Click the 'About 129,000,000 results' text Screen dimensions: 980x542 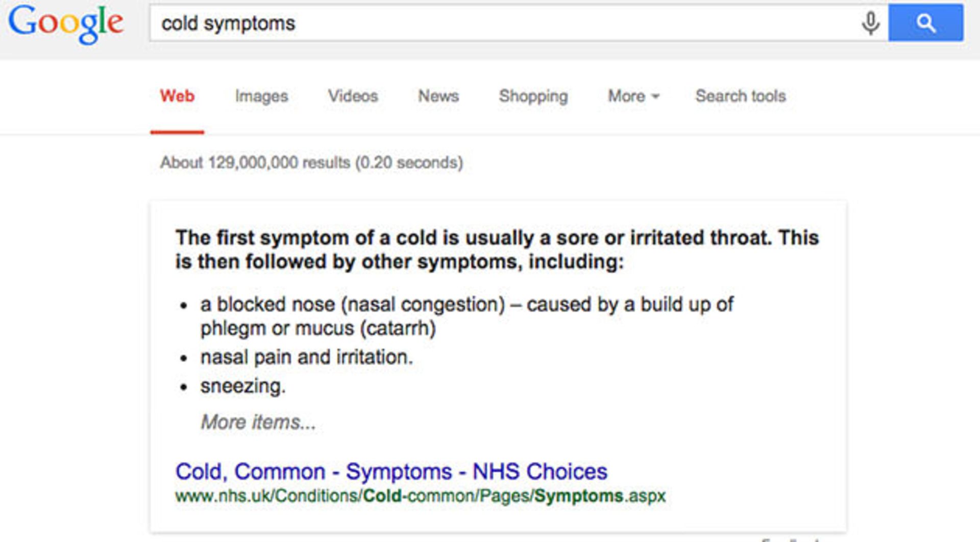click(x=311, y=162)
